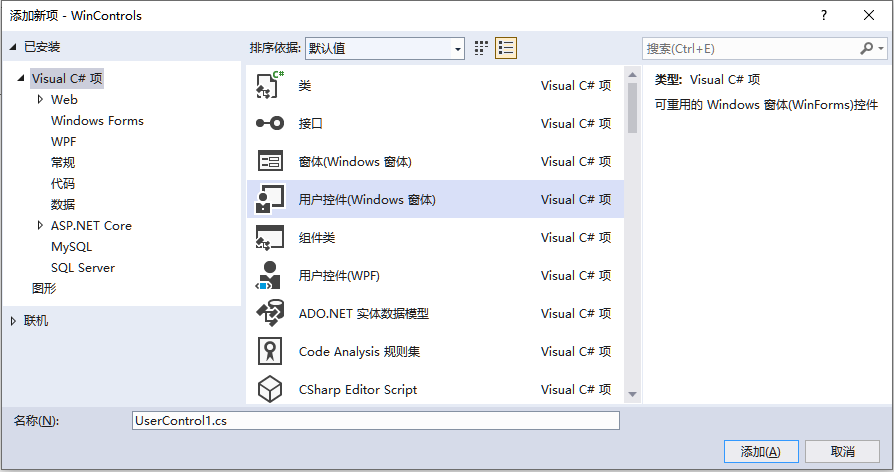The image size is (894, 472).
Task: Open the 排序依据 默认值 dropdown
Action: pyautogui.click(x=385, y=48)
